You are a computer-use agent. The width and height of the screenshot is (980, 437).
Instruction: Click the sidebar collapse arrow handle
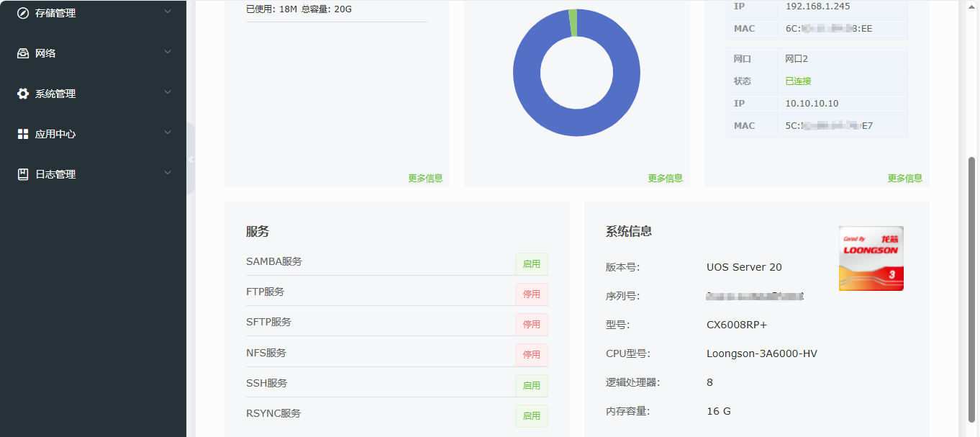click(x=191, y=159)
